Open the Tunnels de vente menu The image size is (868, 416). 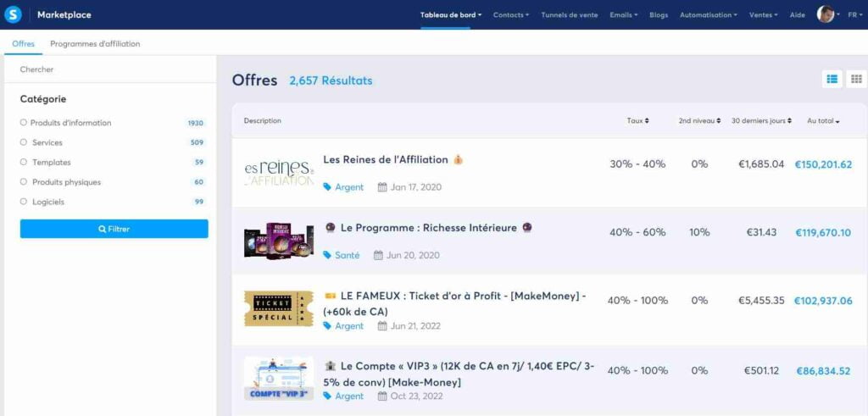(x=569, y=15)
